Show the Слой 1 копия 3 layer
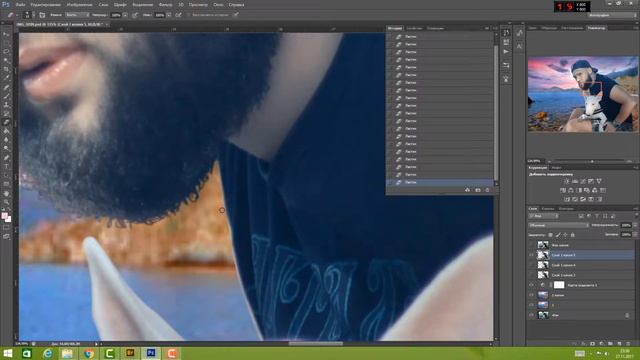 531,275
